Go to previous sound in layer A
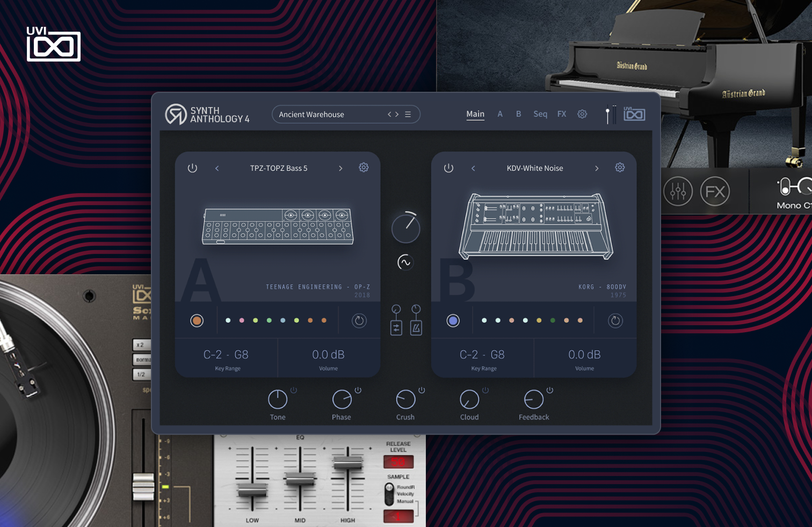The height and width of the screenshot is (527, 812). click(217, 169)
